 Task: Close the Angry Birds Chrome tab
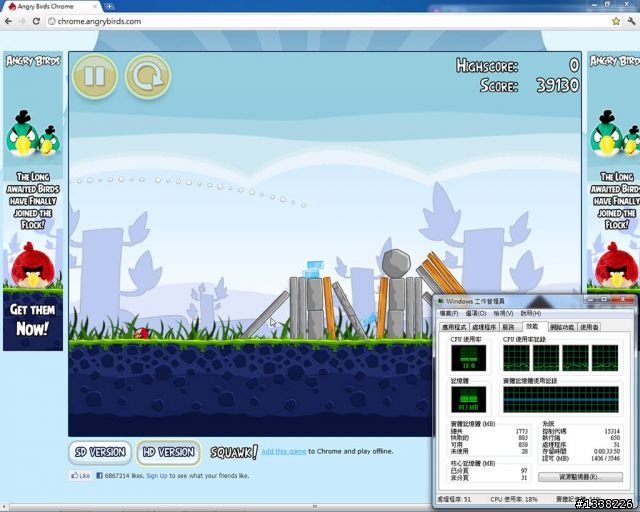coord(96,7)
